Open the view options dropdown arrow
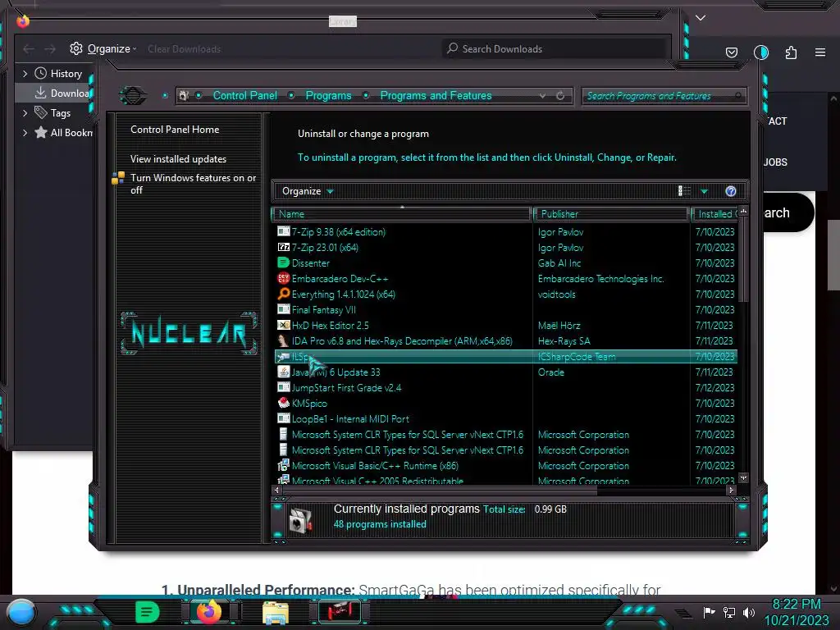This screenshot has width=840, height=630. click(705, 191)
